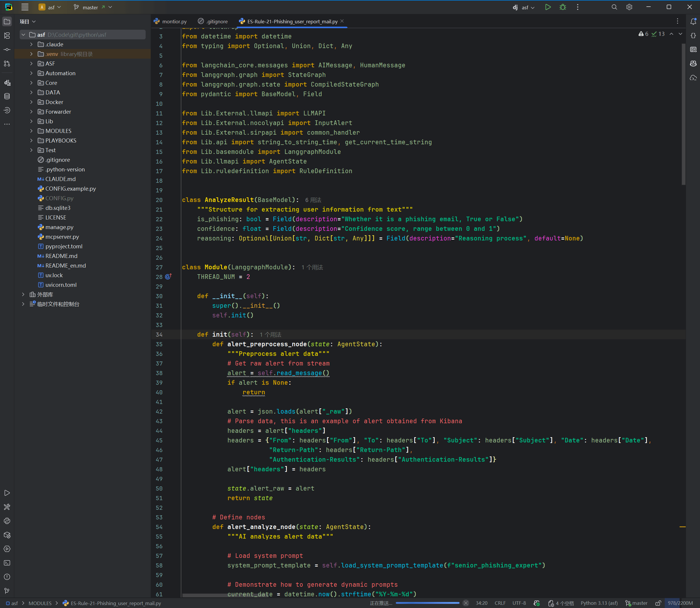700x608 pixels.
Task: Open the Database tool window
Action: tap(7, 96)
